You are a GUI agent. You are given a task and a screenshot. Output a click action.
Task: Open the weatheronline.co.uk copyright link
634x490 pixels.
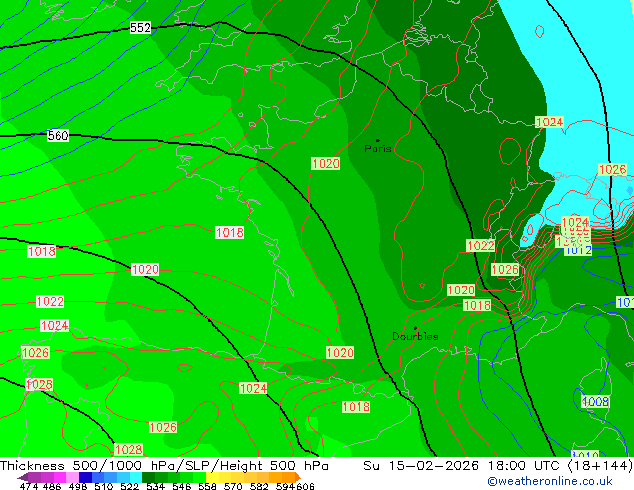[550, 481]
